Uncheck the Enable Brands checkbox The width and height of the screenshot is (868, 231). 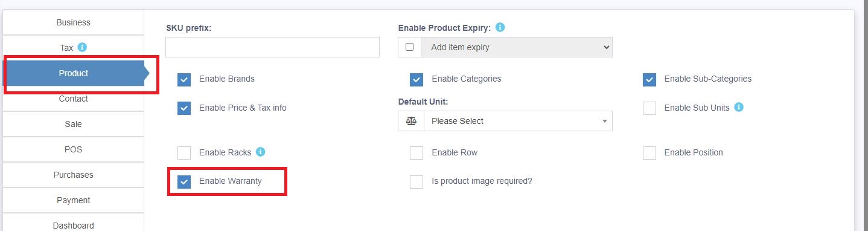[184, 79]
